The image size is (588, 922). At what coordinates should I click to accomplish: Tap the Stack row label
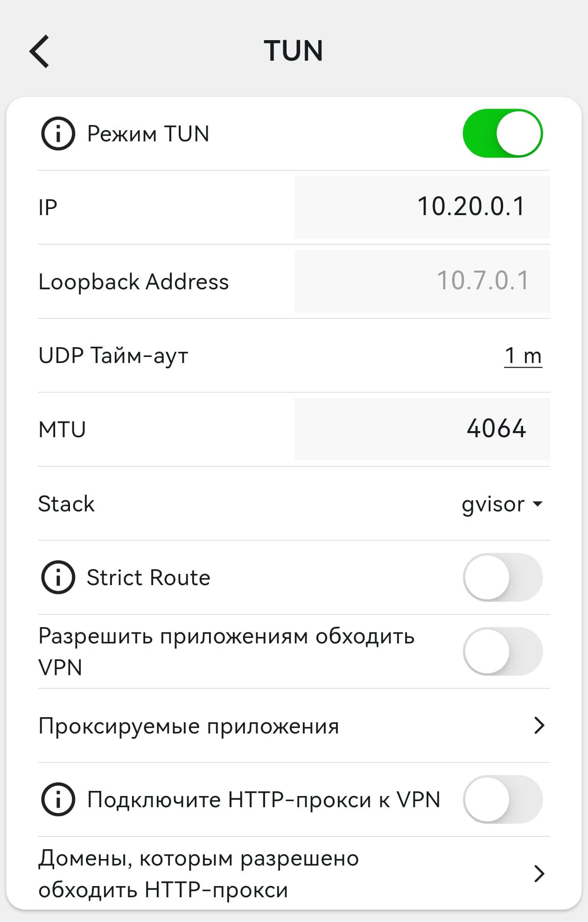tap(66, 504)
